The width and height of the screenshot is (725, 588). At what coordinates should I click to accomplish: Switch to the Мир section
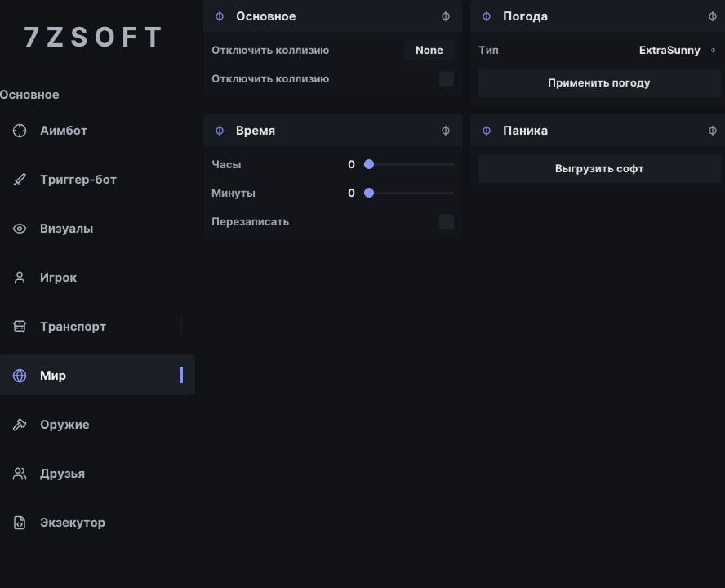click(x=97, y=375)
